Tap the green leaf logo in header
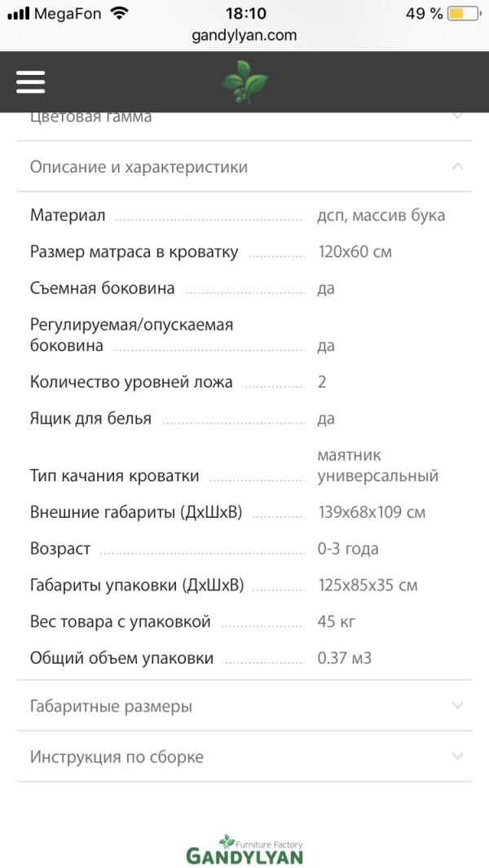Screen dimensions: 489x868 (x=244, y=82)
